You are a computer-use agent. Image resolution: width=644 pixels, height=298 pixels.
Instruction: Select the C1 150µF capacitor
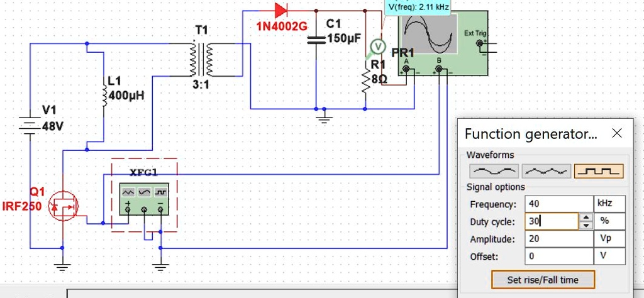316,40
